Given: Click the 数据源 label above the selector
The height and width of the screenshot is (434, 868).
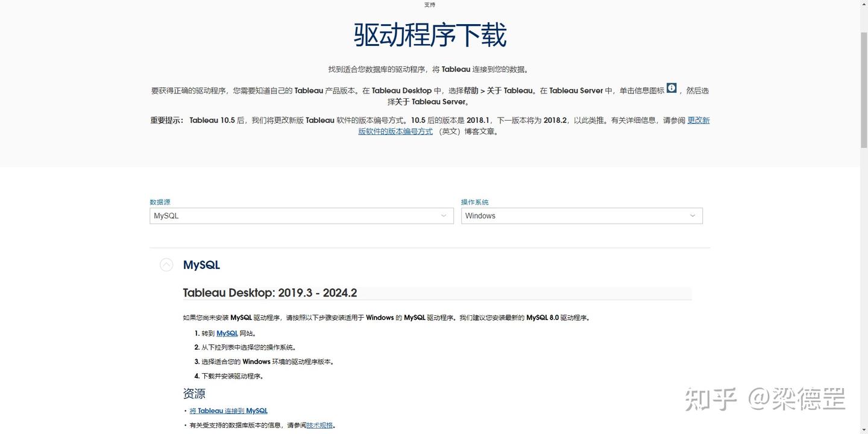Looking at the screenshot, I should pos(159,202).
